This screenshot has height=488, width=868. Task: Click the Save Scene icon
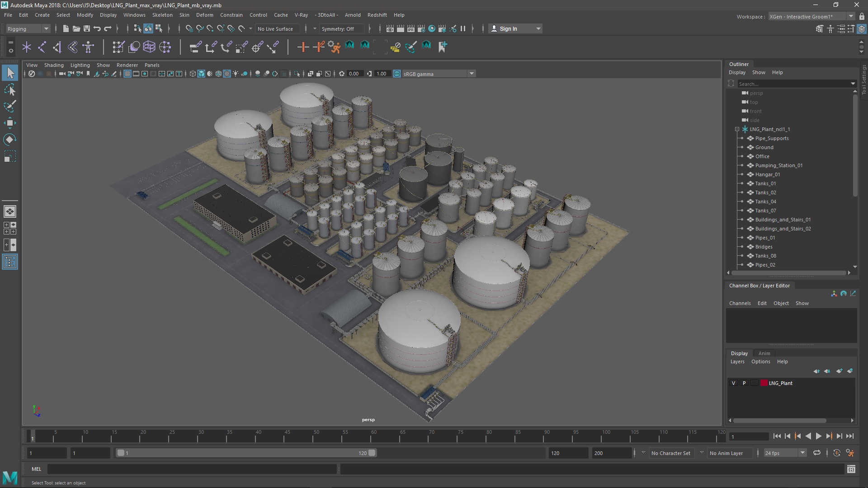(86, 28)
